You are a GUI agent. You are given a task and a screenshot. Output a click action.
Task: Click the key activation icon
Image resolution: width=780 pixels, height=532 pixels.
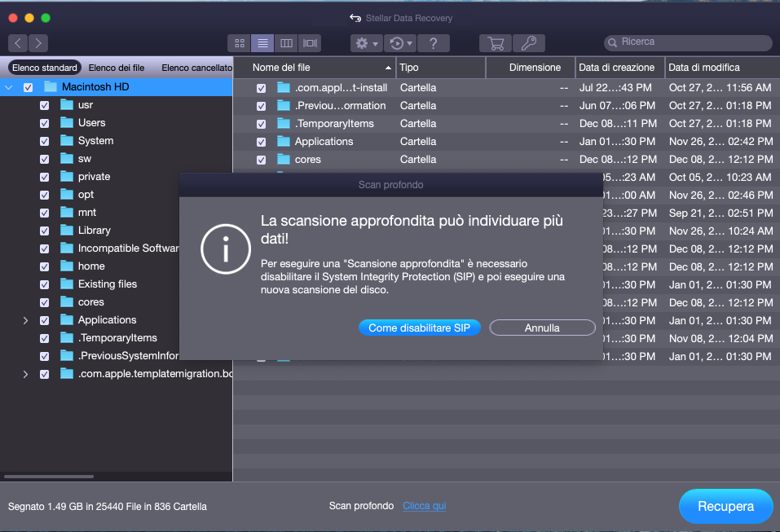(529, 43)
